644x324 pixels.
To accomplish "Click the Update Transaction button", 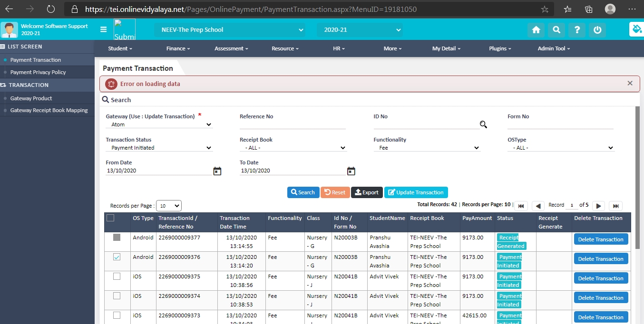I will [416, 192].
